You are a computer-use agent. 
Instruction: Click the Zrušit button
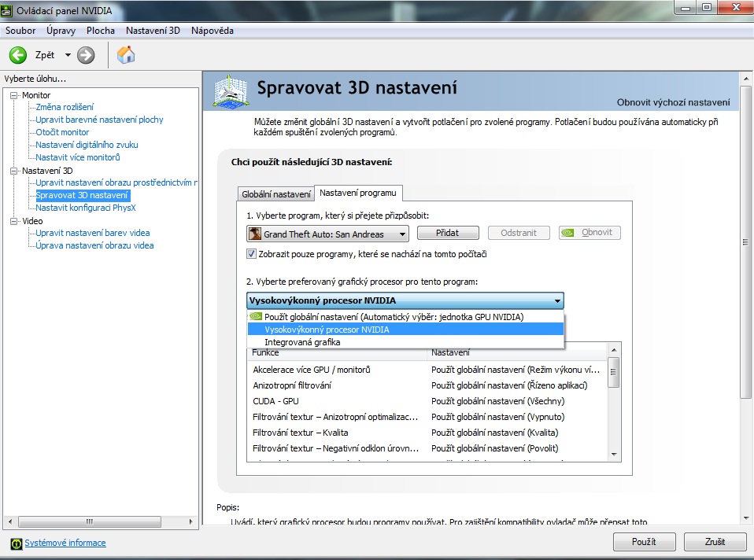715,542
